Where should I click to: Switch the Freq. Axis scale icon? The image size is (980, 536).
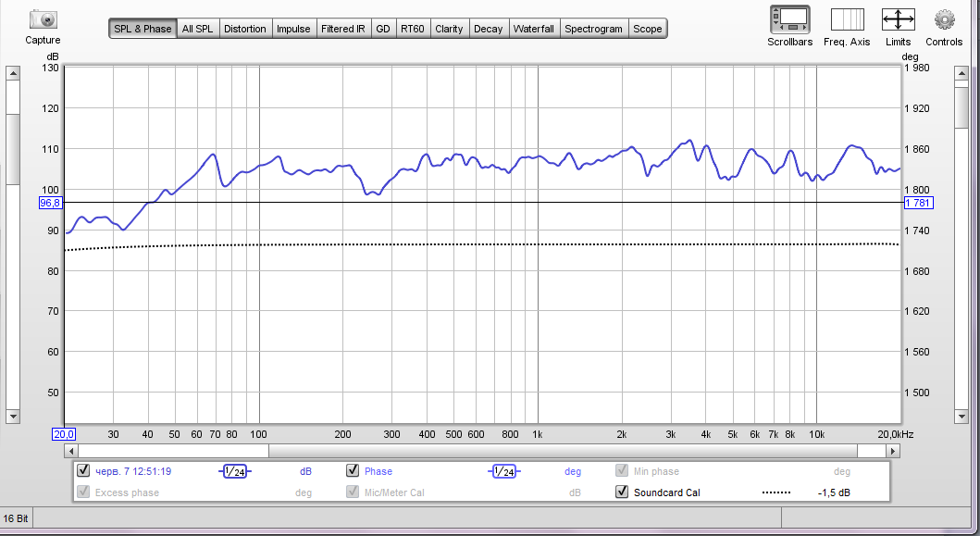(847, 19)
